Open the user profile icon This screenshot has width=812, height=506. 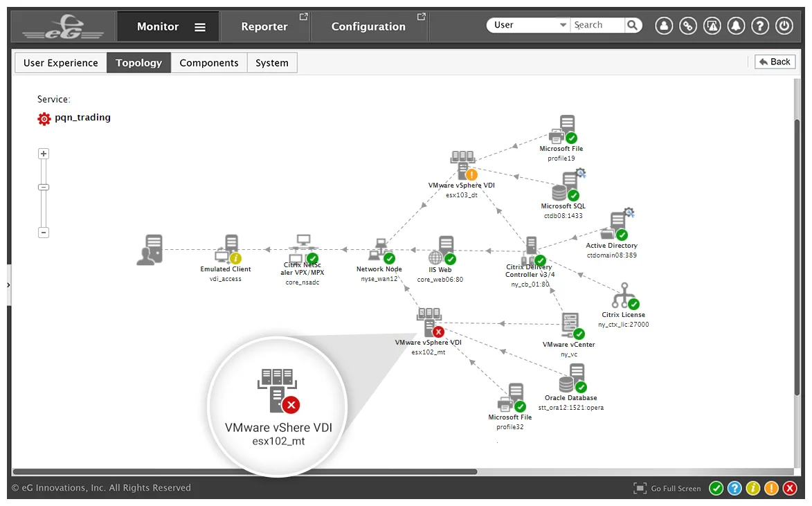pyautogui.click(x=664, y=26)
